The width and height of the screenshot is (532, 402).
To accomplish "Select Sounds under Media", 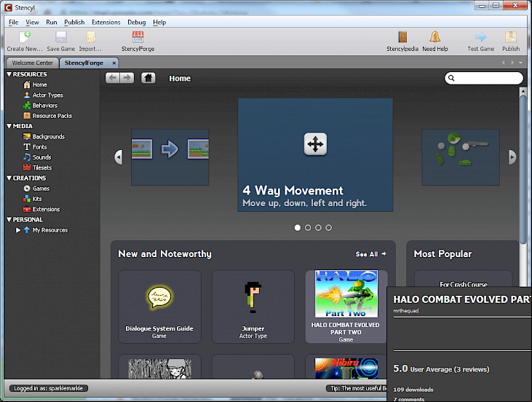I will tap(37, 157).
